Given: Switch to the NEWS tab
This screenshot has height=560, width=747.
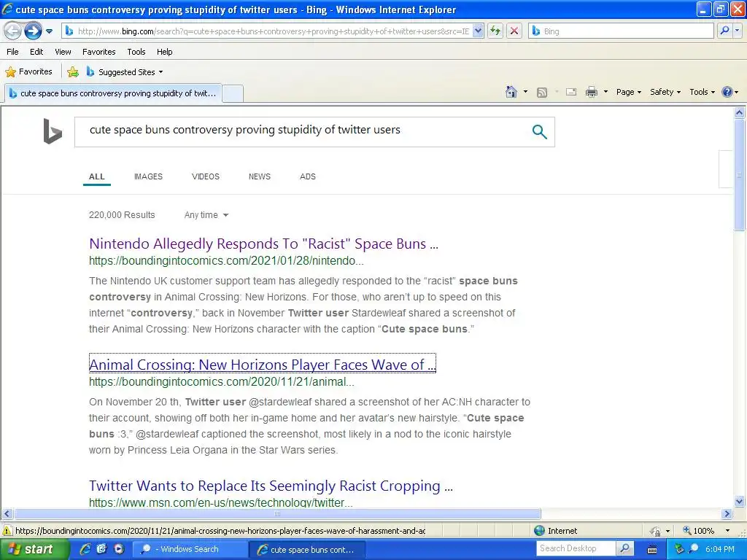Looking at the screenshot, I should coord(259,176).
